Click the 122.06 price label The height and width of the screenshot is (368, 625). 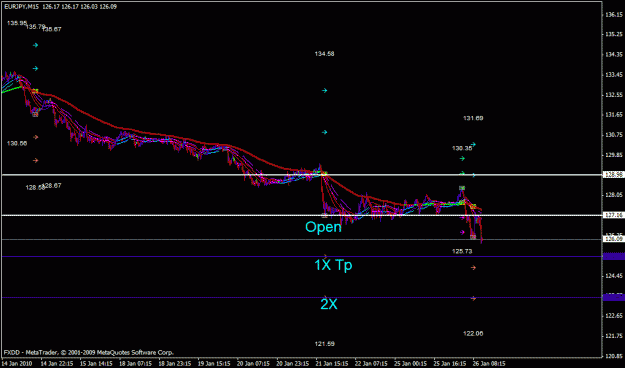pos(473,333)
